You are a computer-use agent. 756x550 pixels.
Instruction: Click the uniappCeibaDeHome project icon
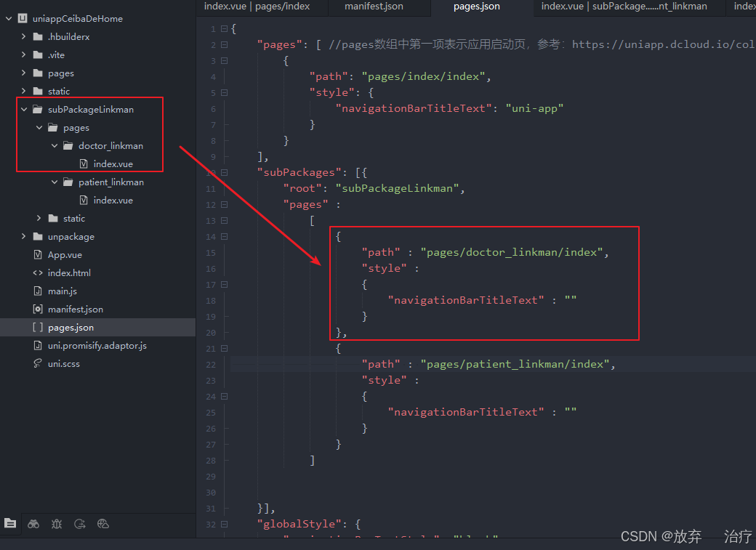pyautogui.click(x=23, y=18)
